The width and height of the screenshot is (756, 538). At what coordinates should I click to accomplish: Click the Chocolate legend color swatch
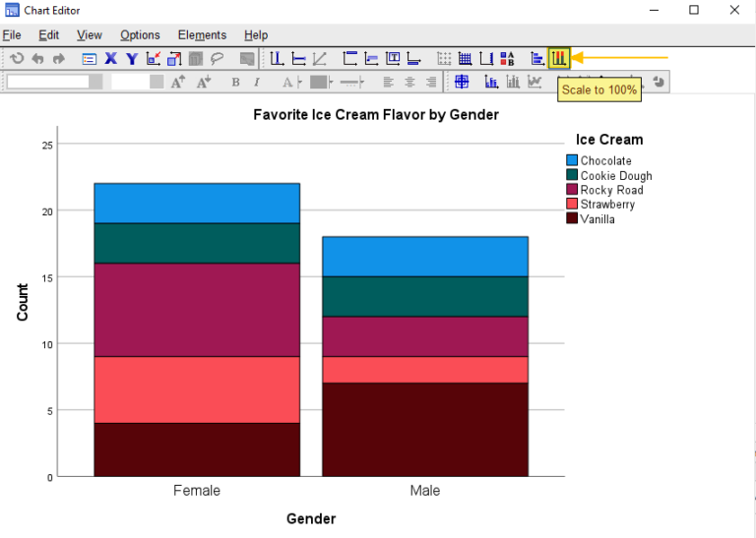[572, 160]
